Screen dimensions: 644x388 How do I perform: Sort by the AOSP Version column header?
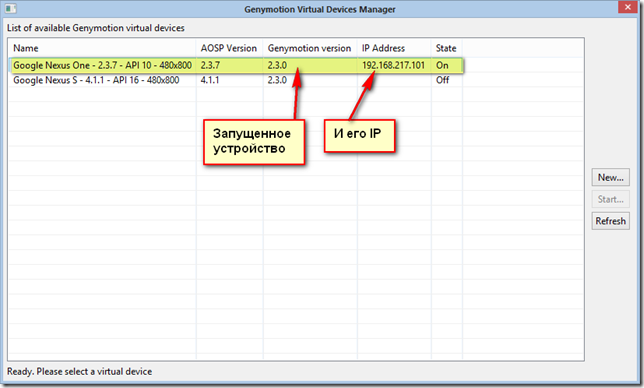230,48
